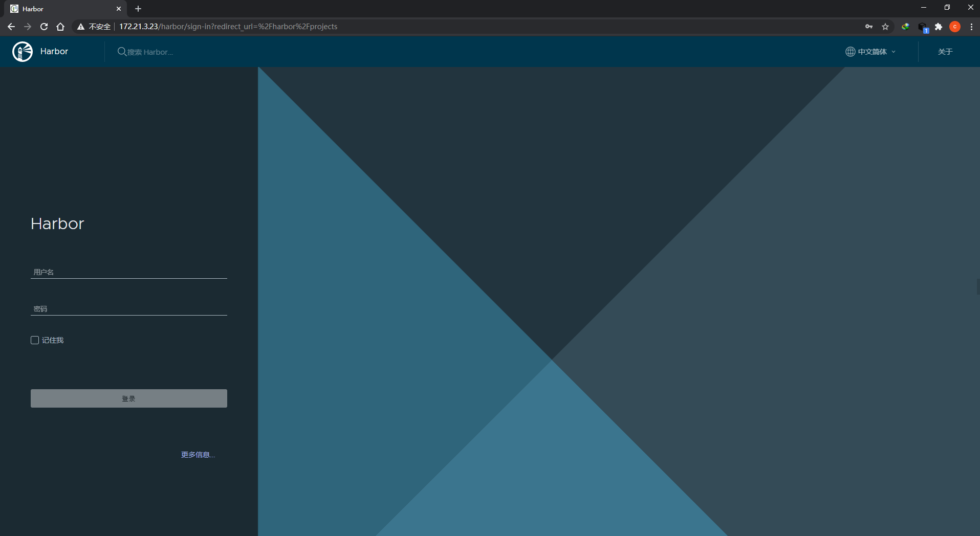Click the Harbor lighthouse logo icon

23,52
